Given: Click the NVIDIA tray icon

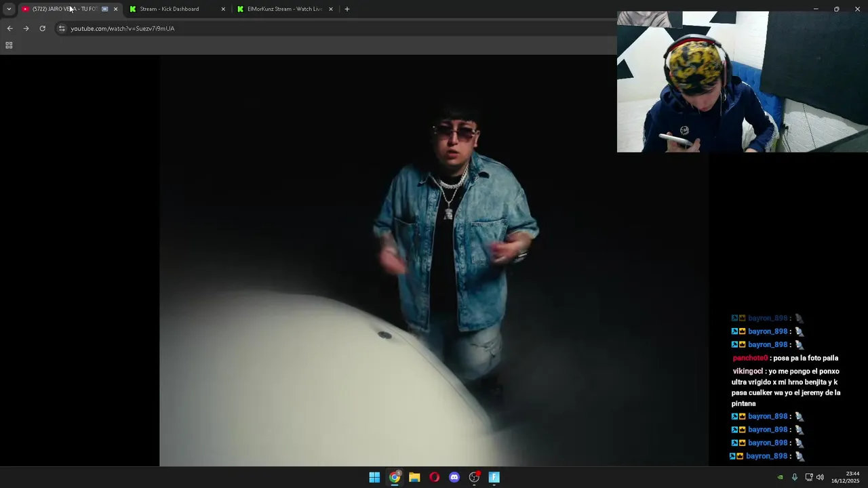Looking at the screenshot, I should click(x=780, y=477).
